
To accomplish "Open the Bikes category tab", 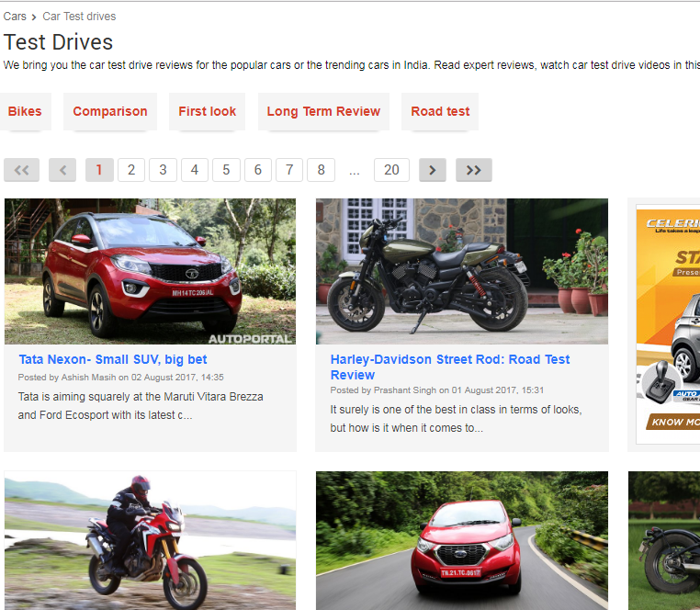I will pyautogui.click(x=25, y=111).
